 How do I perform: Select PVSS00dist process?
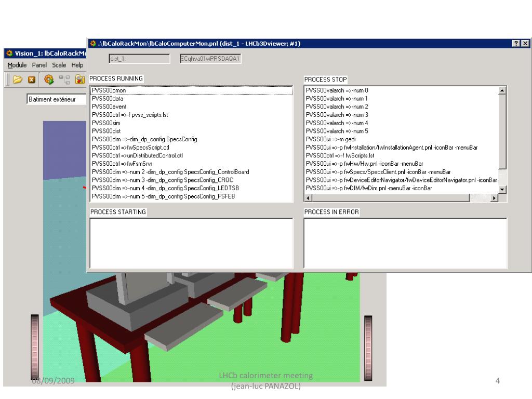tap(192, 131)
